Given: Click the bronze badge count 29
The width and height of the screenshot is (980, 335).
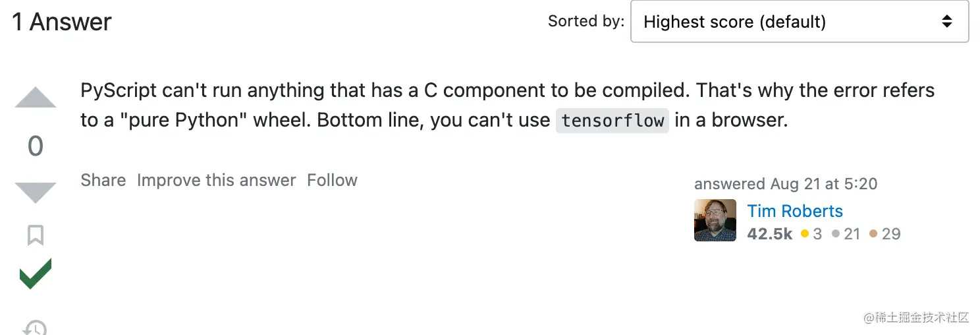Looking at the screenshot, I should tap(891, 233).
